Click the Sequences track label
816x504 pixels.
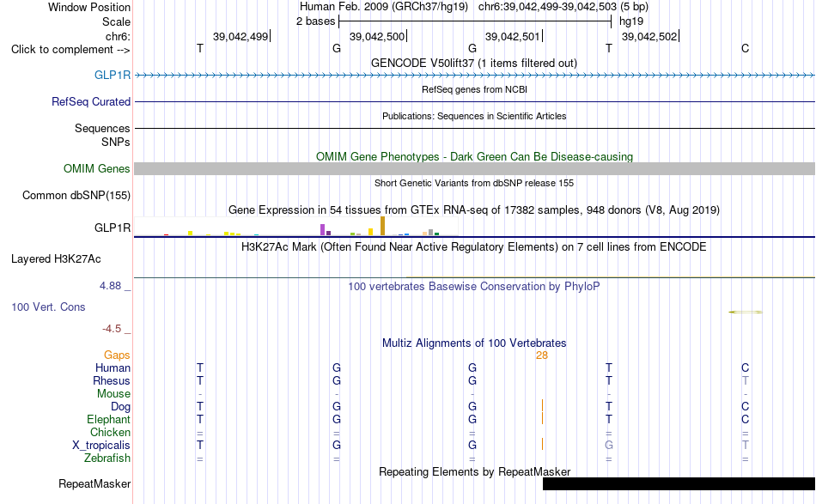pos(102,128)
